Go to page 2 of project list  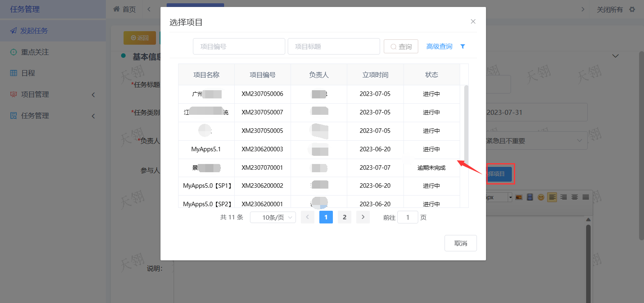point(344,217)
